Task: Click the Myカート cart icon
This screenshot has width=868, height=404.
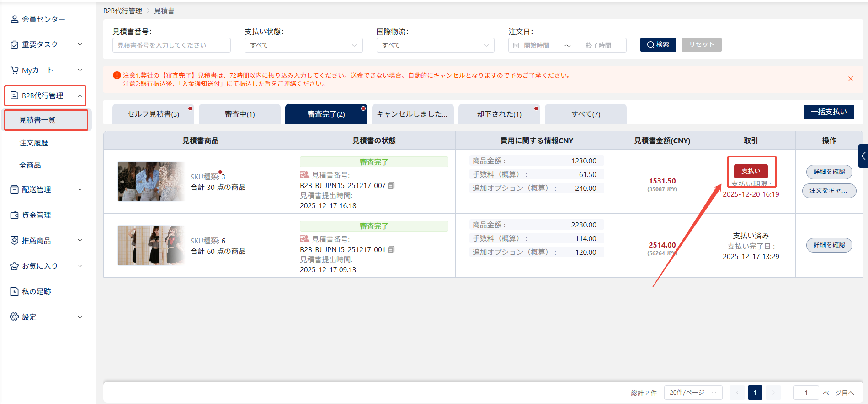Action: pos(14,70)
